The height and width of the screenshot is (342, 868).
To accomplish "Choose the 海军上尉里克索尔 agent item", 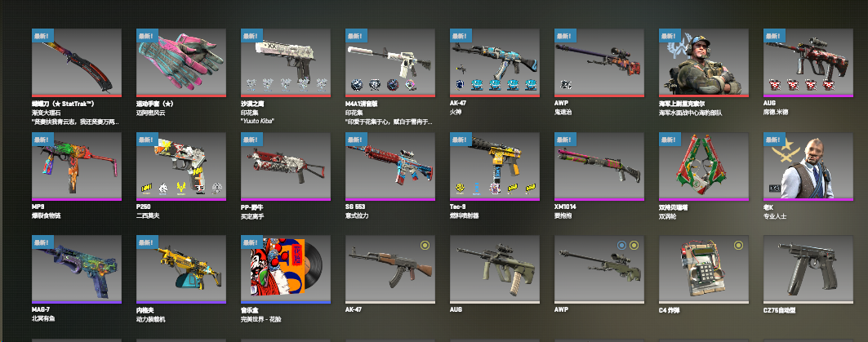I will (704, 63).
